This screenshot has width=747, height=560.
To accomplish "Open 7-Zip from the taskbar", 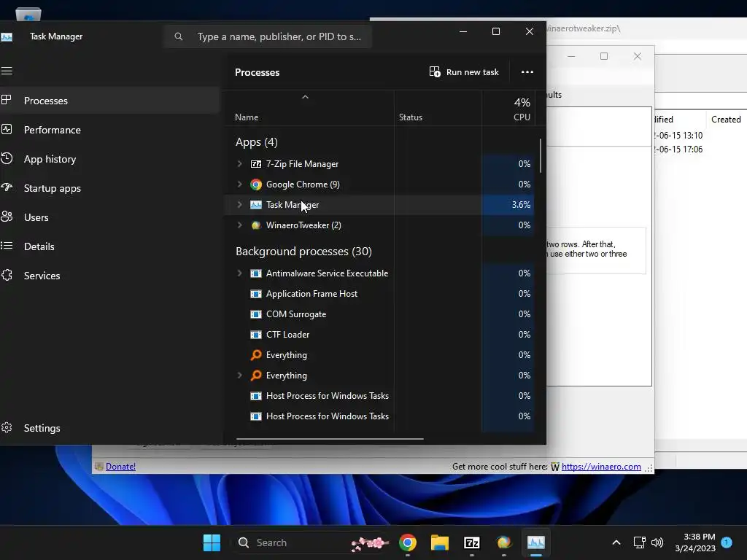I will coord(472,542).
